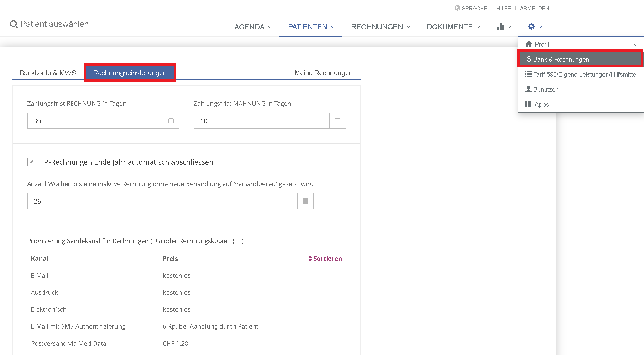Click ABMELDEN to log out
This screenshot has width=644, height=355.
(534, 8)
